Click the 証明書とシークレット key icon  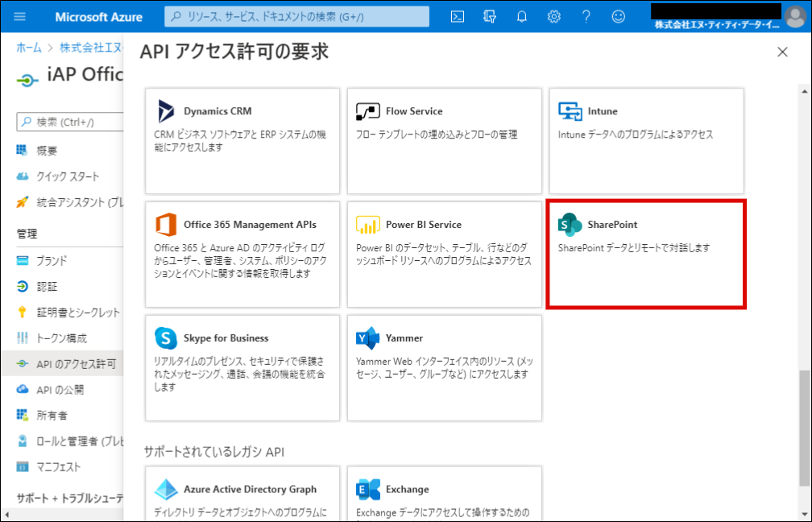point(22,313)
